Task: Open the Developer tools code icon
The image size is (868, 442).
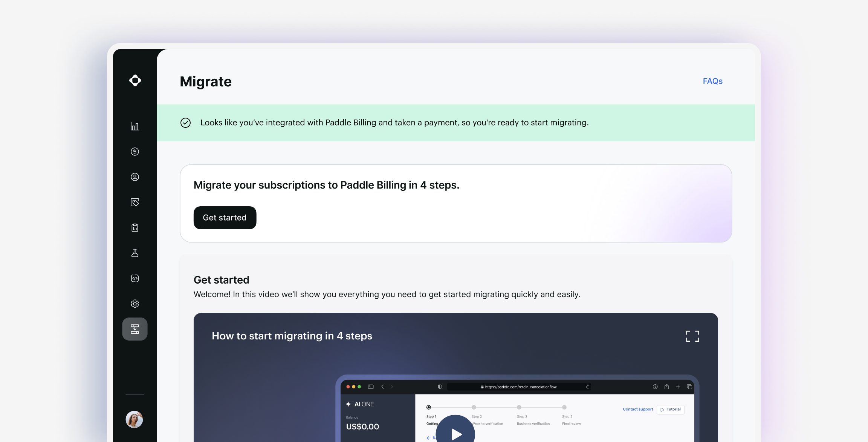Action: [x=135, y=278]
